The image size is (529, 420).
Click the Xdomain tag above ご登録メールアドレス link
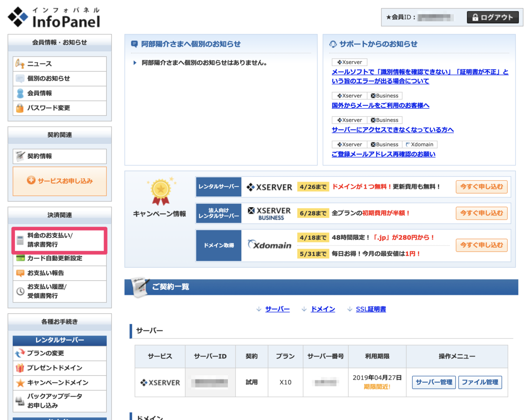tap(420, 145)
